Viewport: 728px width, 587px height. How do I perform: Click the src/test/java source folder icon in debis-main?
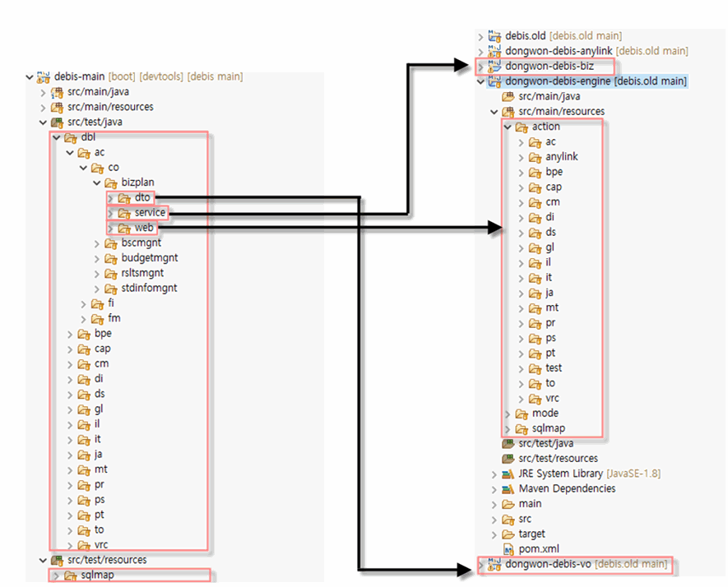coord(57,122)
